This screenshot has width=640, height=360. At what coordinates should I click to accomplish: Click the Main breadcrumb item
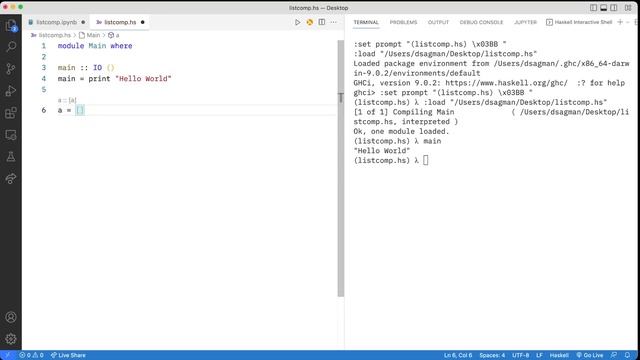89,35
